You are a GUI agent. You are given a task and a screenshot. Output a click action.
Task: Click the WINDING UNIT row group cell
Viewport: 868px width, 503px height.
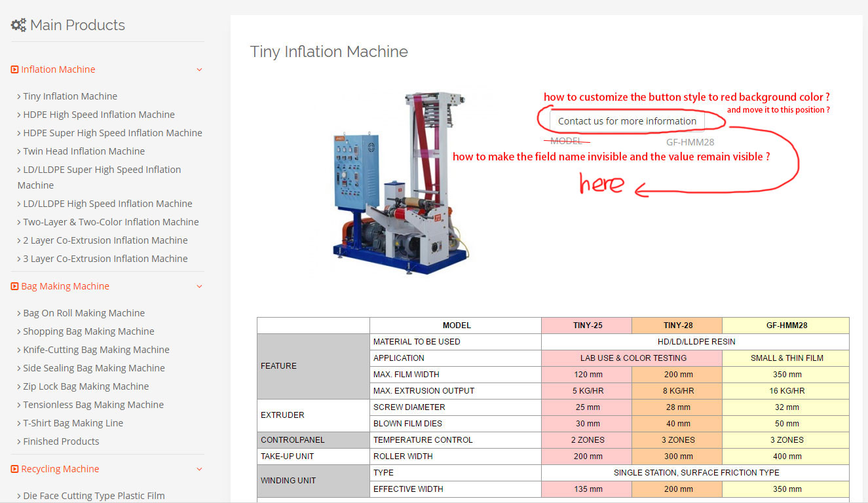pyautogui.click(x=314, y=481)
